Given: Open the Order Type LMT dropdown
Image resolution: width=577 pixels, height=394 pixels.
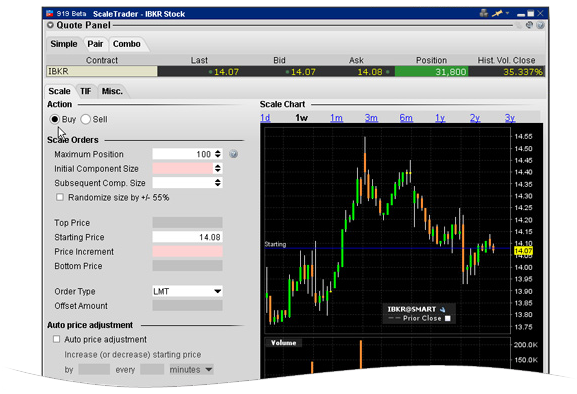Looking at the screenshot, I should tap(187, 291).
